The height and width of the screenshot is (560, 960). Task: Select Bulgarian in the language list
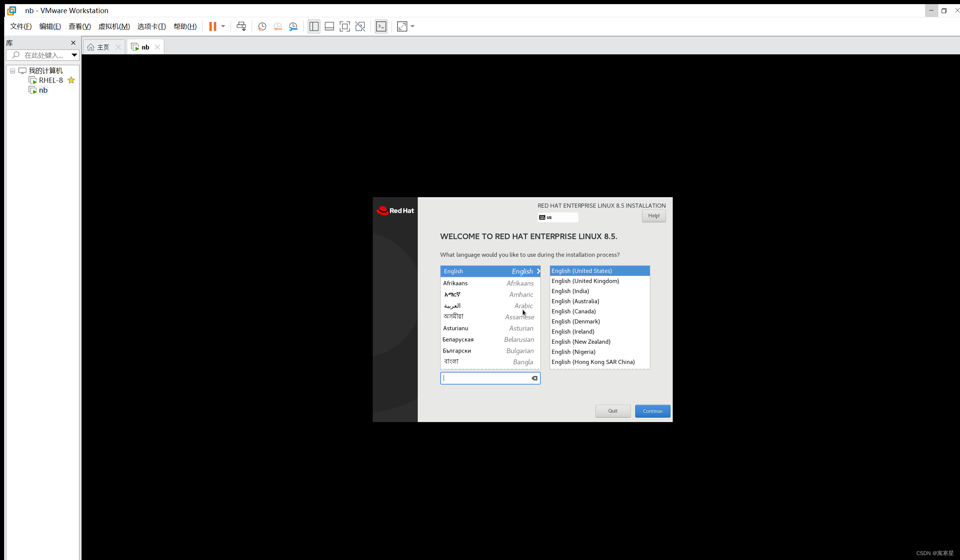(490, 351)
